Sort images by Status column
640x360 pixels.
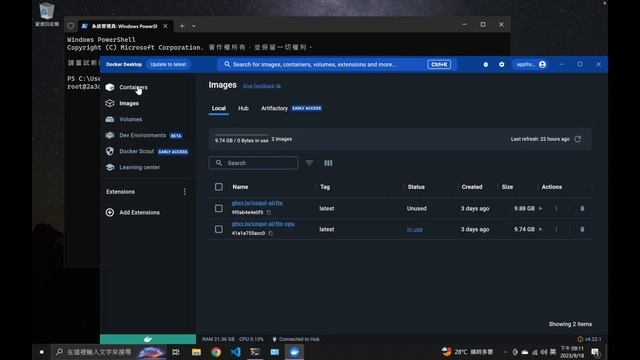[x=416, y=187]
